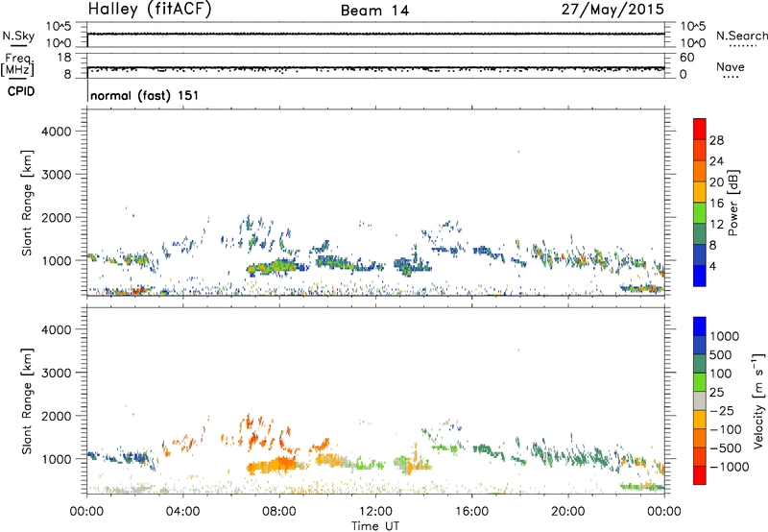The height and width of the screenshot is (532, 768).
Task: Click the '28' Power colorbar tick label
Action: coord(716,140)
